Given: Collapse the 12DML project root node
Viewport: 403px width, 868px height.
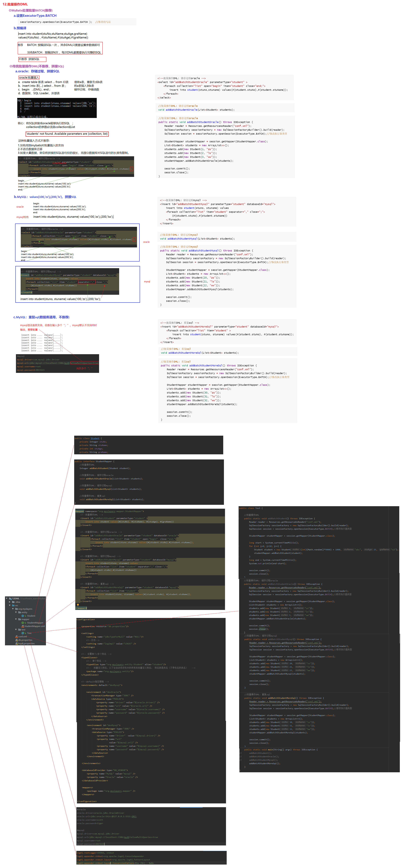Looking at the screenshot, I should point(7,598).
